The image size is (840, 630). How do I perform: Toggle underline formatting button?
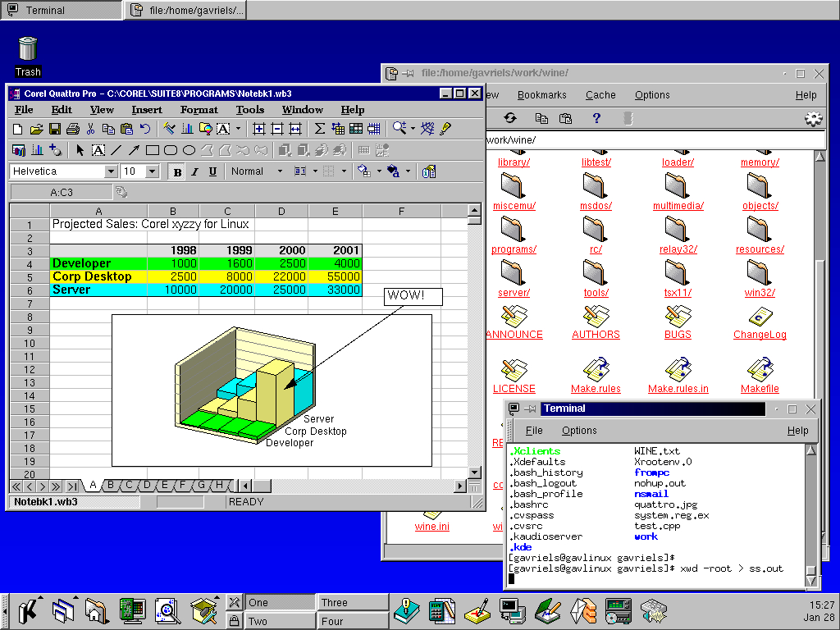pos(213,171)
